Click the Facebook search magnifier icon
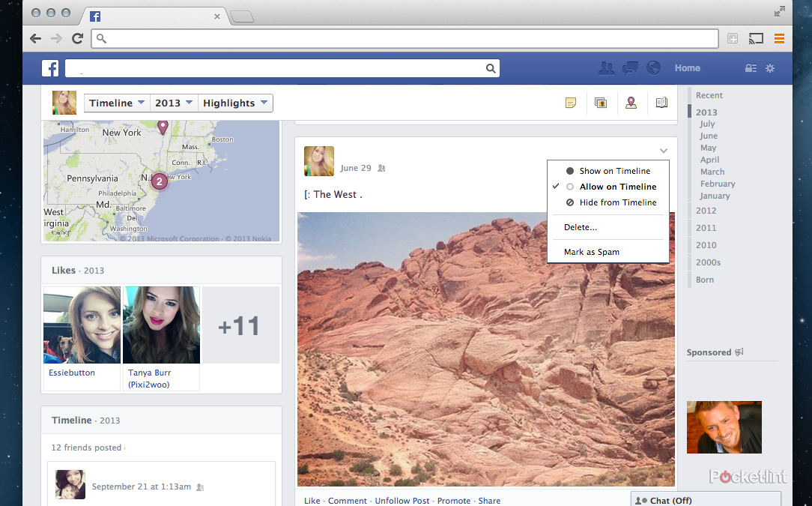This screenshot has width=812, height=506. coord(491,68)
